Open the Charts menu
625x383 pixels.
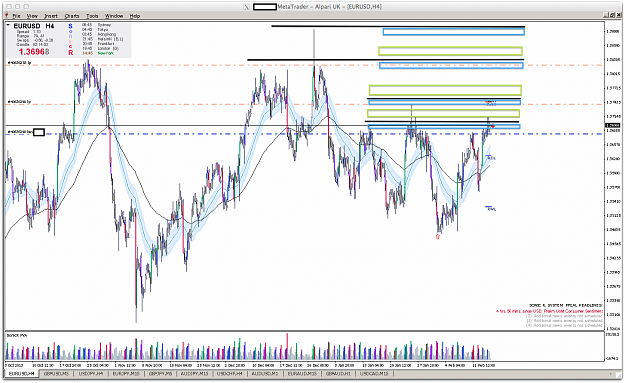72,16
